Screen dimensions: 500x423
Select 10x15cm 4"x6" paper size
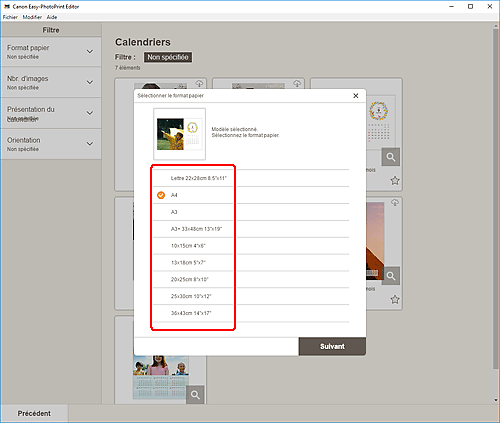point(251,246)
